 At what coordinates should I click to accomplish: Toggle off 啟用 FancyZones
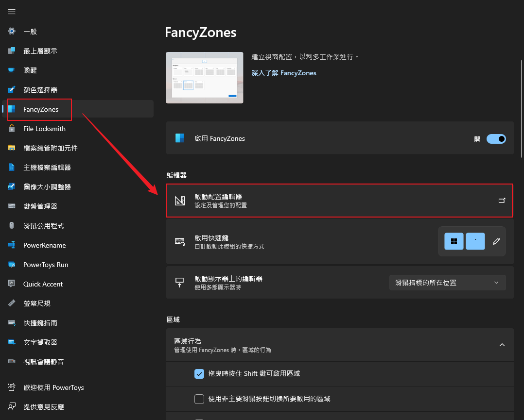[x=496, y=139]
